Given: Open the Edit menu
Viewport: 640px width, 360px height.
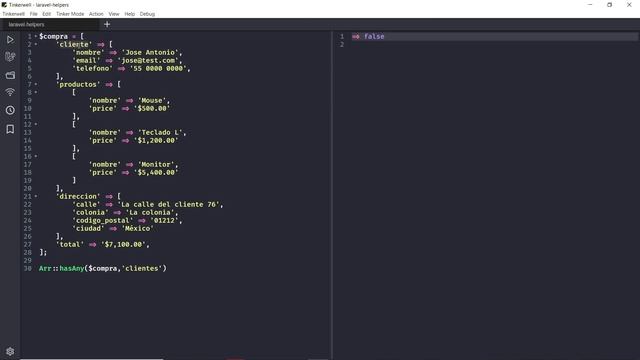Looking at the screenshot, I should (47, 14).
